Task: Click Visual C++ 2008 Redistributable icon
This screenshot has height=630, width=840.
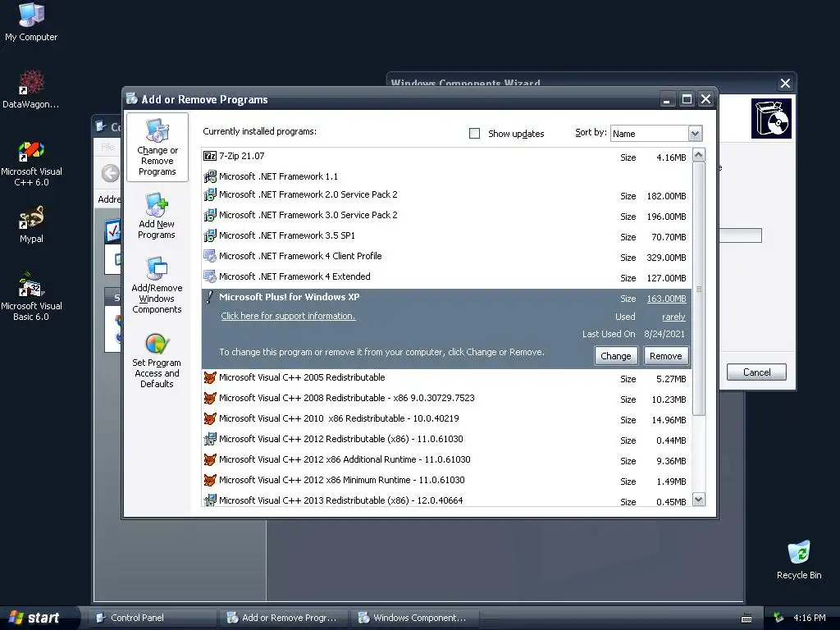Action: [x=210, y=398]
